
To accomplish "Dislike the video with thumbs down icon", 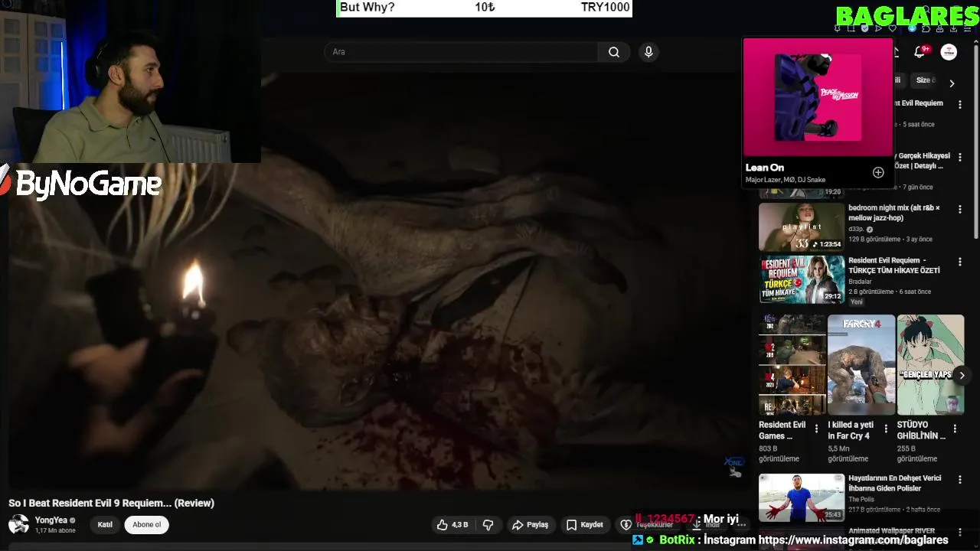I will coord(488,525).
